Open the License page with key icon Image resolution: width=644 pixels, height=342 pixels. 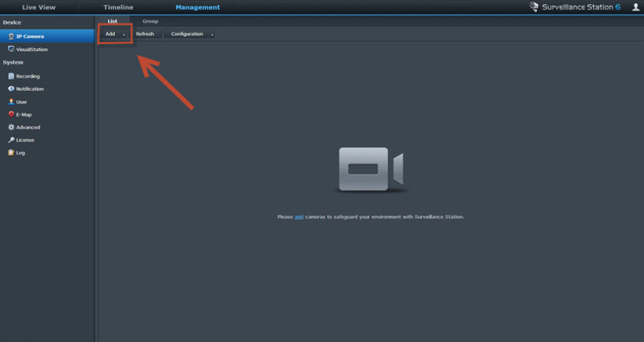click(25, 140)
